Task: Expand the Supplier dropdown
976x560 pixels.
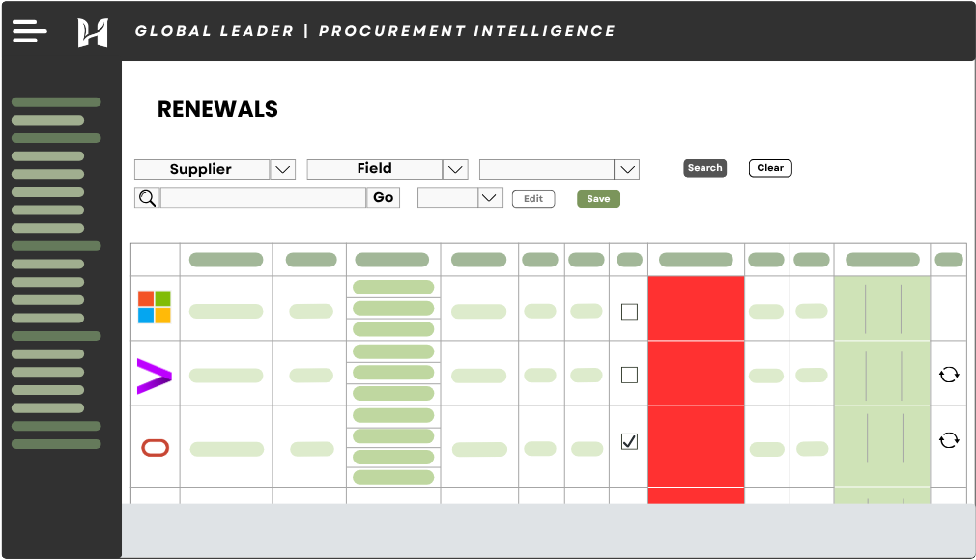Action: pos(282,170)
